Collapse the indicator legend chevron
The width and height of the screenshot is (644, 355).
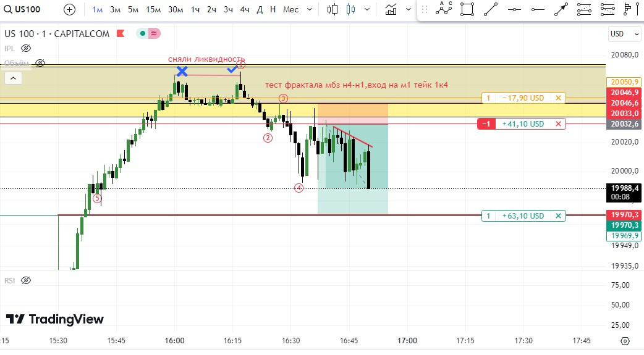click(12, 78)
